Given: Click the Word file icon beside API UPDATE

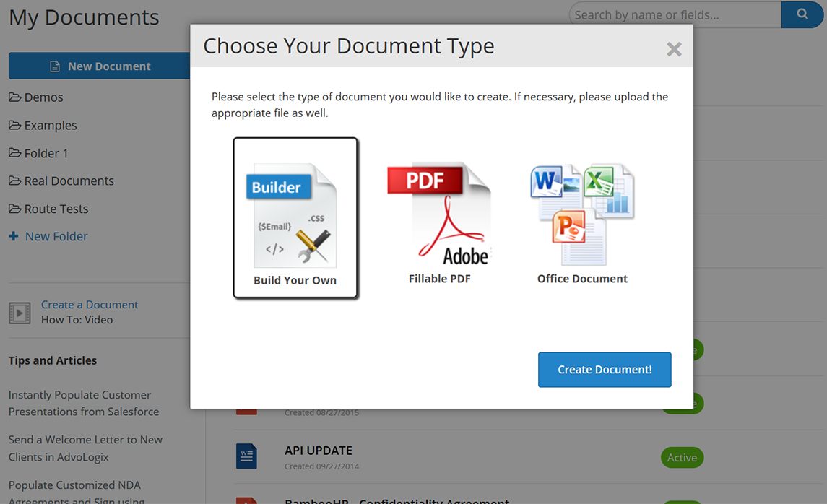Looking at the screenshot, I should tap(246, 456).
